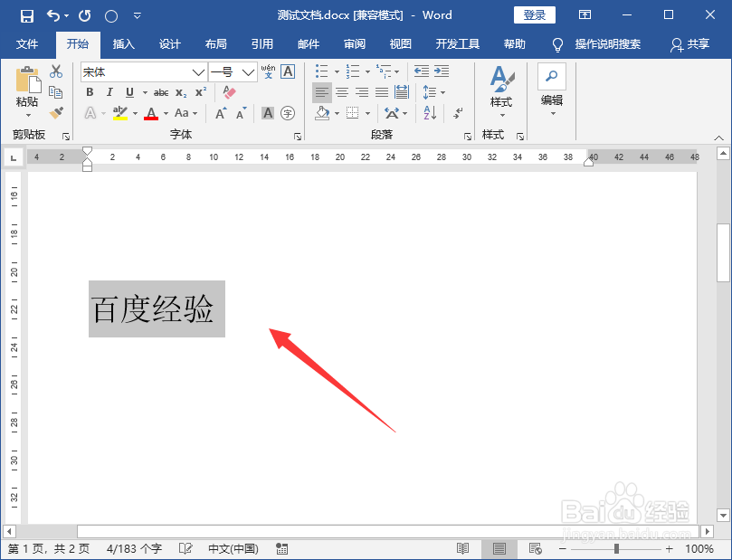Apply multilevel list

(x=384, y=71)
